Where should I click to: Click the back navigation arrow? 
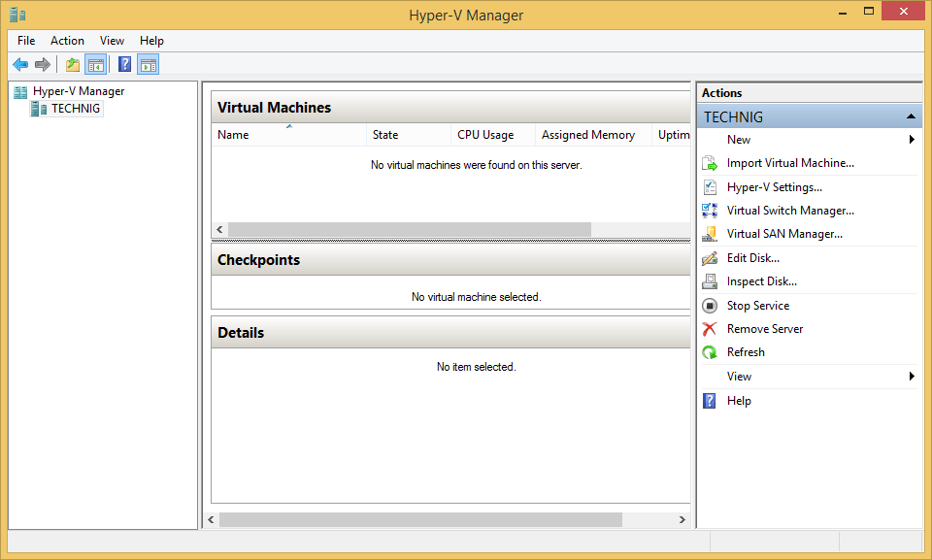point(20,64)
